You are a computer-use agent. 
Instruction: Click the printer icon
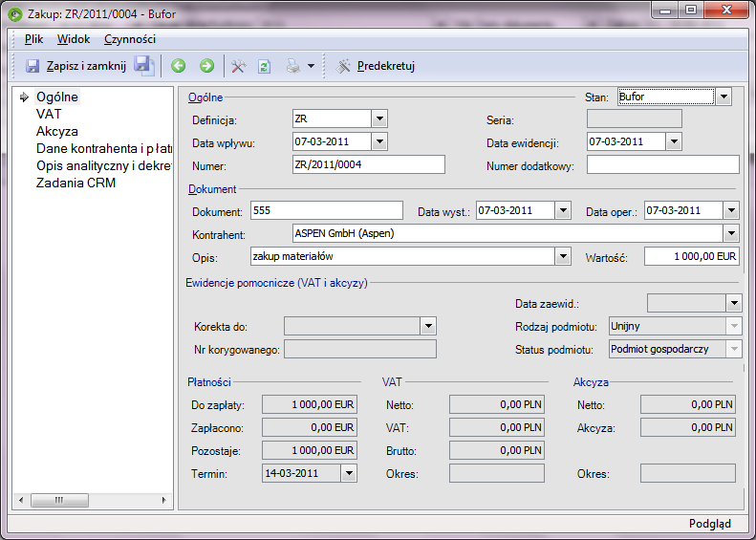click(x=293, y=66)
